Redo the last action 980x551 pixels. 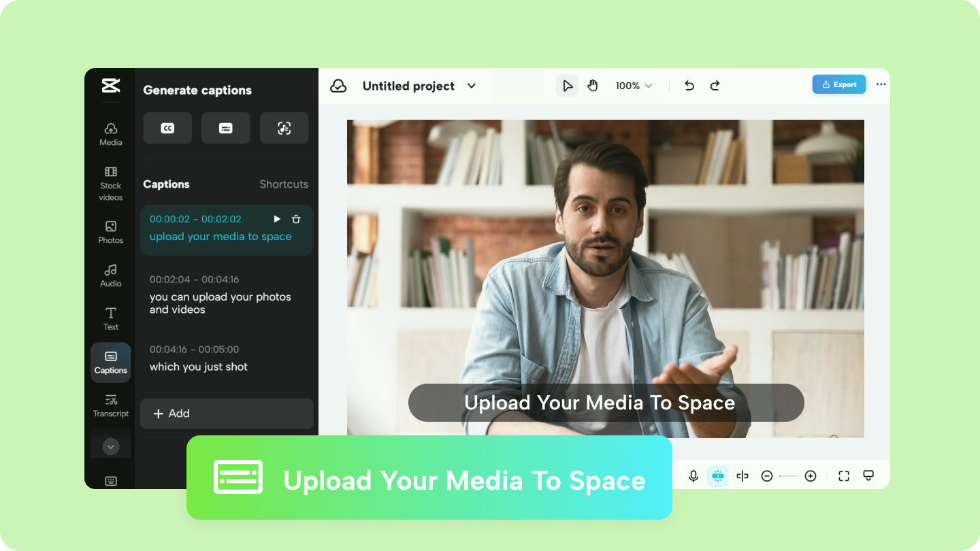pyautogui.click(x=715, y=86)
